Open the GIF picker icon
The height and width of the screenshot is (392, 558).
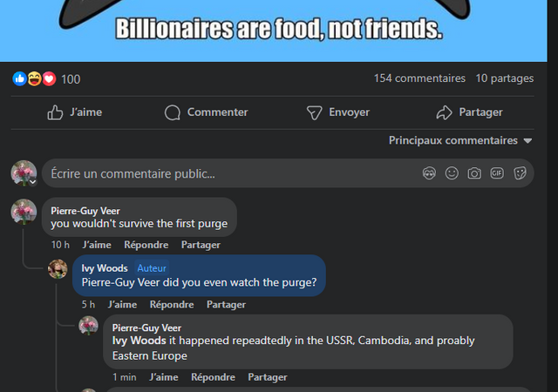(x=497, y=173)
